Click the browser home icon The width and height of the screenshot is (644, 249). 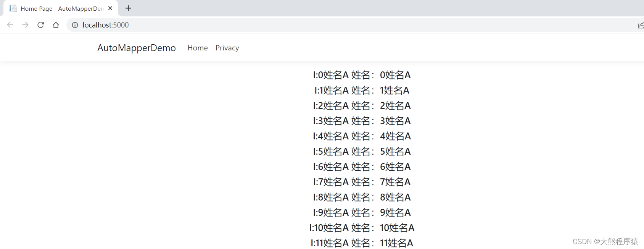(56, 25)
